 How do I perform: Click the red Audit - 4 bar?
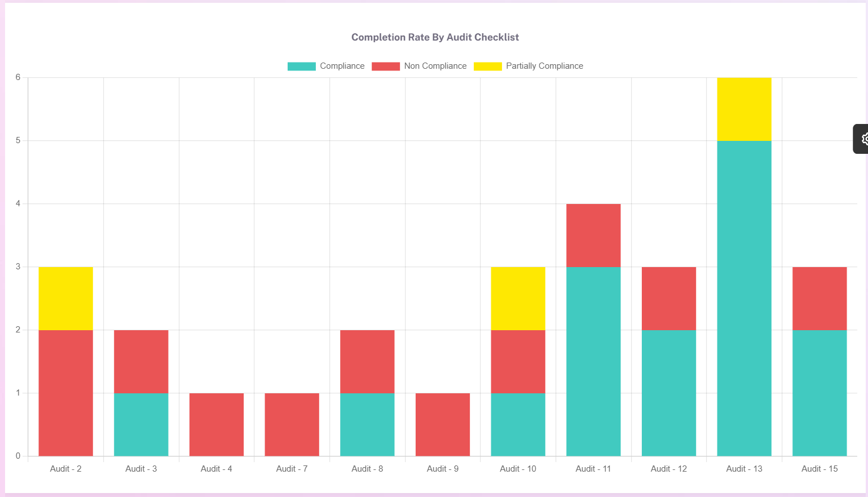click(x=217, y=424)
